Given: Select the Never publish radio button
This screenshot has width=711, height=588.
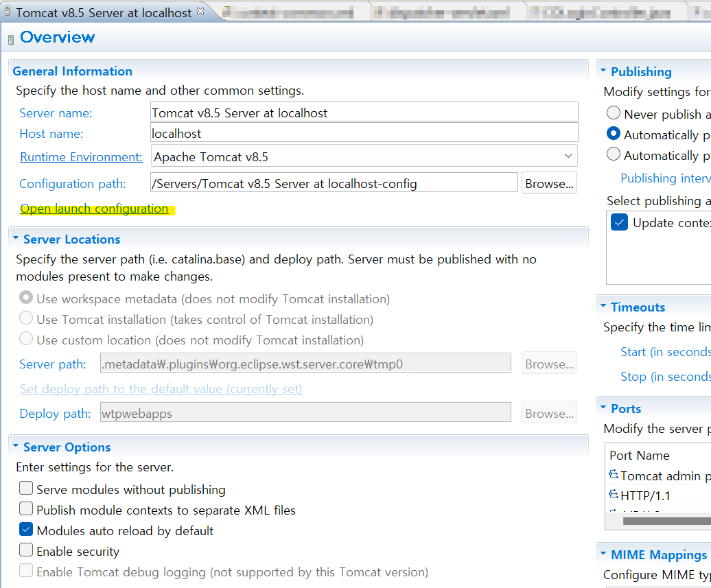Looking at the screenshot, I should (613, 113).
